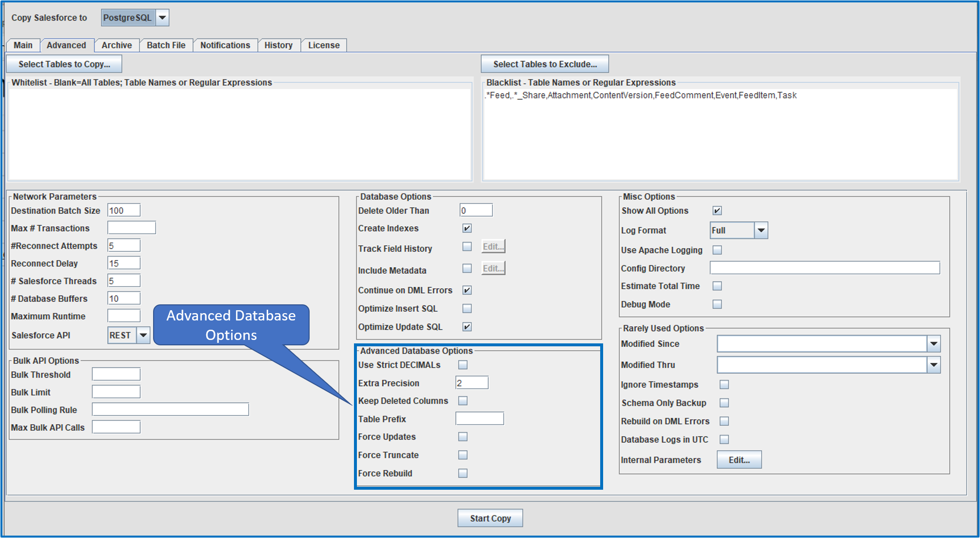Open the Modified Since dropdown arrow

point(934,344)
